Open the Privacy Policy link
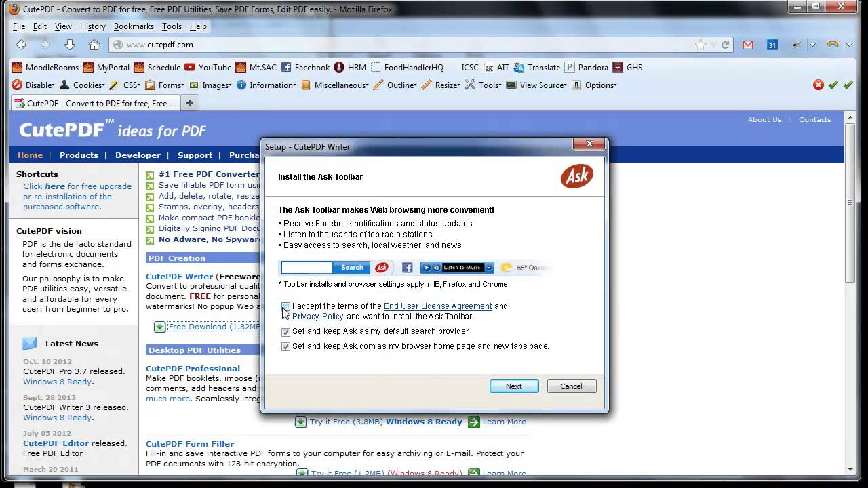 318,317
